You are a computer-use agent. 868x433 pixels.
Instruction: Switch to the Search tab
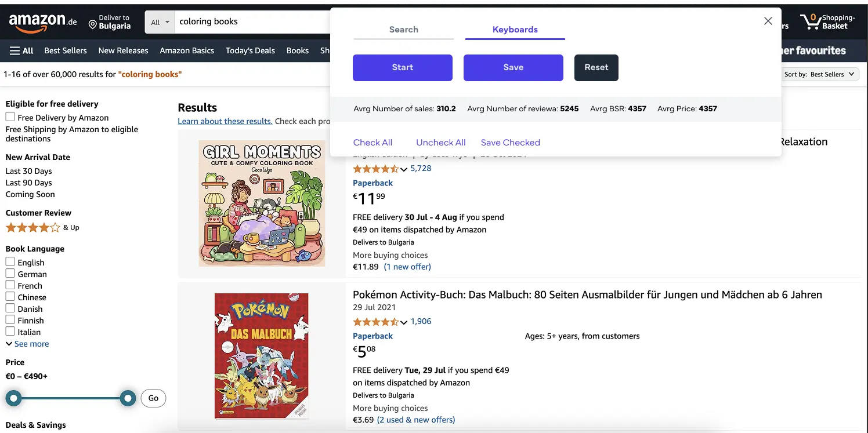pyautogui.click(x=403, y=30)
